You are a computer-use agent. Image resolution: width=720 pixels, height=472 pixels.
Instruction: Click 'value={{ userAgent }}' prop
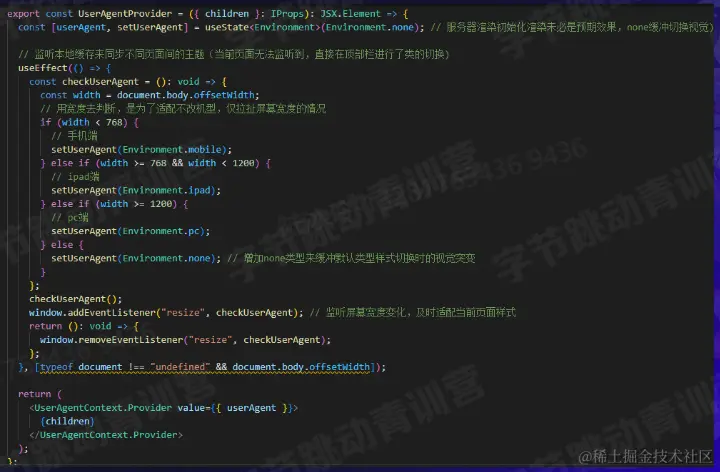coord(238,408)
